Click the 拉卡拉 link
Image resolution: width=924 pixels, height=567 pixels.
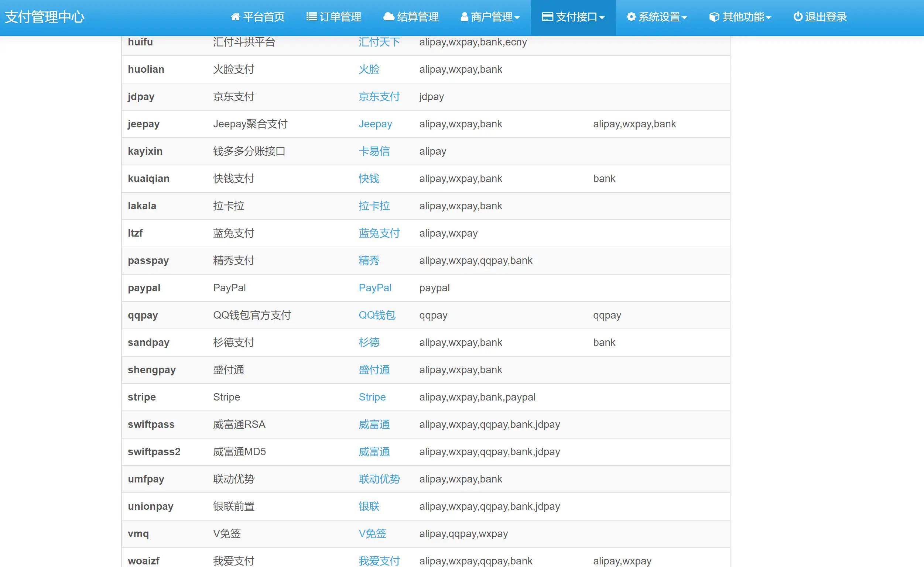[374, 206]
